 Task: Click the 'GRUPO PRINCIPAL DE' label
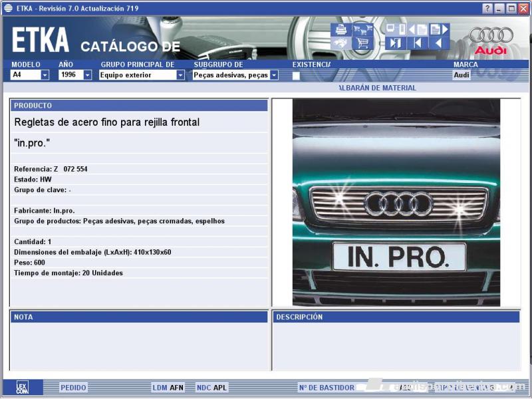138,65
